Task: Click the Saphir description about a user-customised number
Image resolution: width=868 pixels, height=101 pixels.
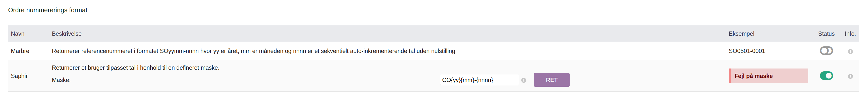Action: tap(135, 68)
